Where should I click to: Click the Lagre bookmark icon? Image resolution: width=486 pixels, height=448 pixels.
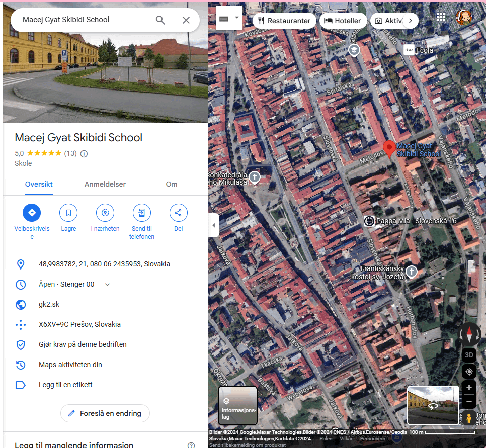pos(68,213)
